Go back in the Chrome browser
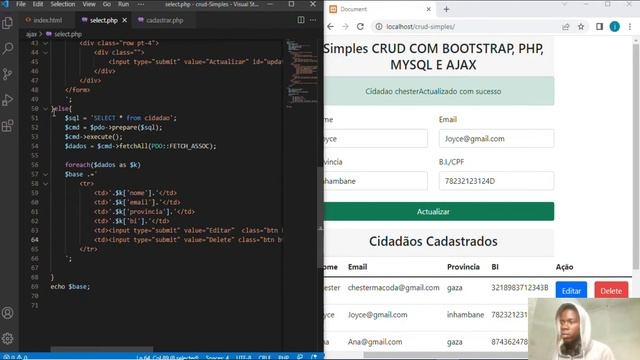The image size is (640, 360). pyautogui.click(x=330, y=27)
